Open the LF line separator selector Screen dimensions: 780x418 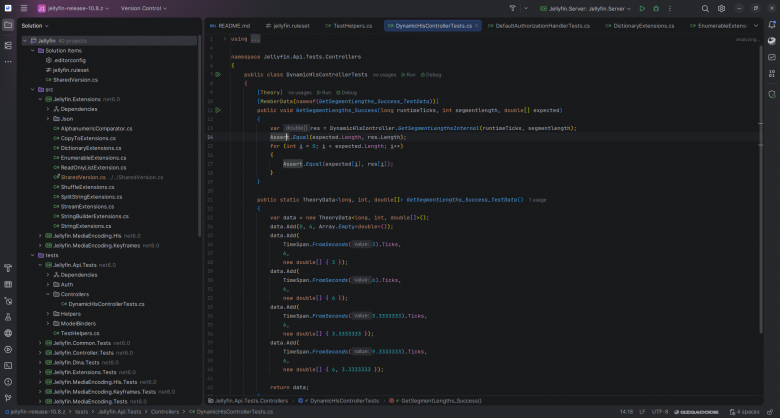point(642,412)
